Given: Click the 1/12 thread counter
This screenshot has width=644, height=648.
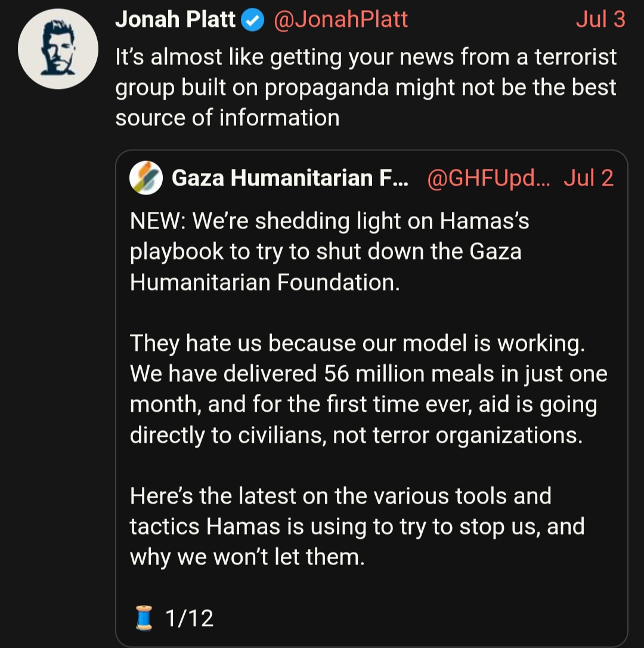Looking at the screenshot, I should click(x=189, y=618).
